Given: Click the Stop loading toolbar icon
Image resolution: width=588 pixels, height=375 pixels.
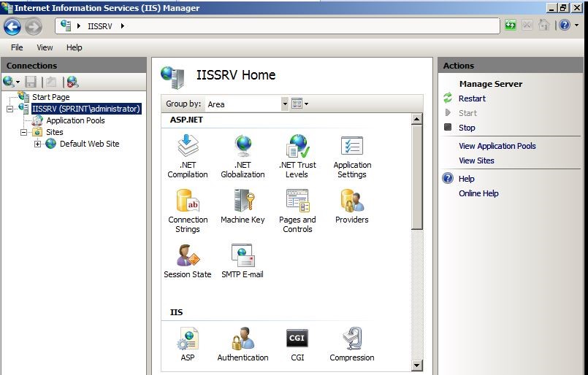Looking at the screenshot, I should [527, 25].
